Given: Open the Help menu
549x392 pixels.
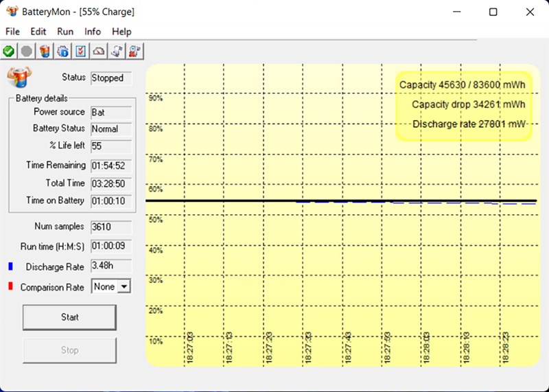Looking at the screenshot, I should (121, 32).
